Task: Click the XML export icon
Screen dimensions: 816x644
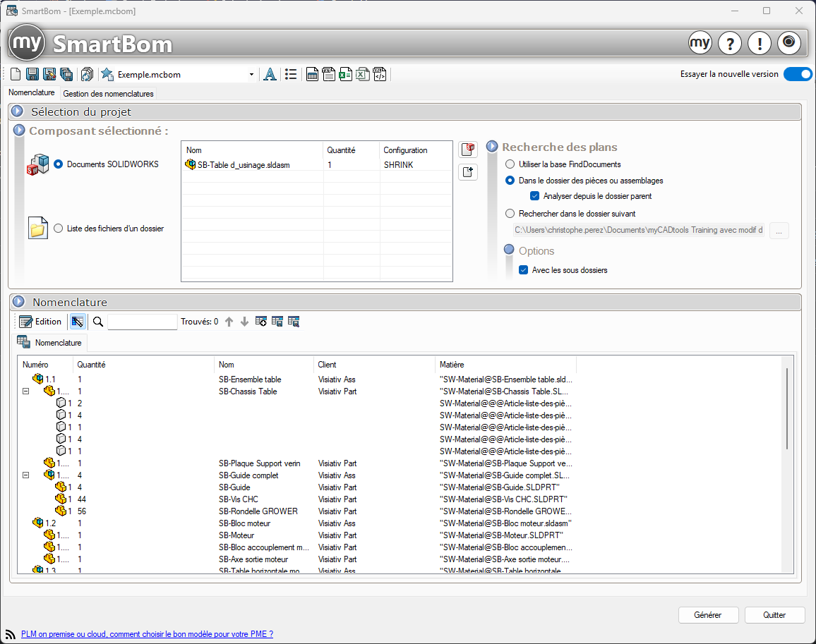Action: tap(380, 74)
